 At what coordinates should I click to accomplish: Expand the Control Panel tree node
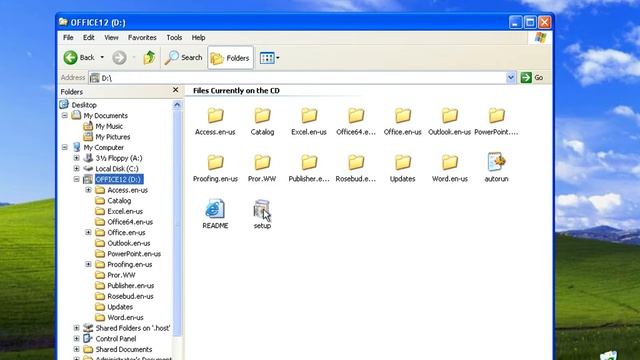pyautogui.click(x=77, y=338)
